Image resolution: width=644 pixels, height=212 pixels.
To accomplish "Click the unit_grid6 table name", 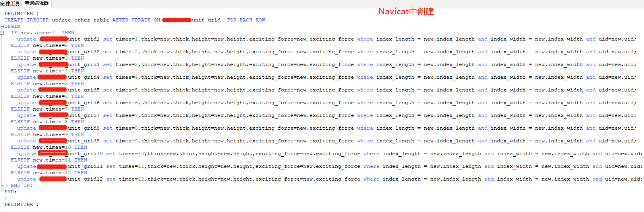I will pyautogui.click(x=84, y=103).
